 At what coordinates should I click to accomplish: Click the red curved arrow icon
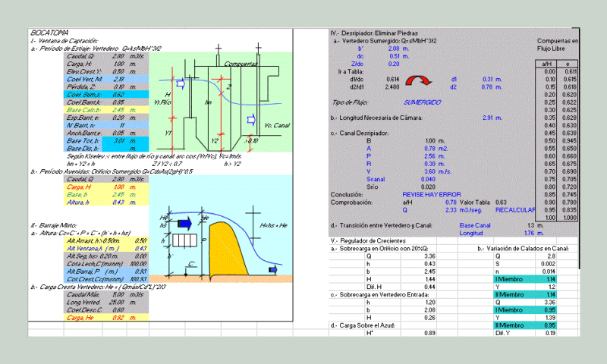(x=418, y=80)
